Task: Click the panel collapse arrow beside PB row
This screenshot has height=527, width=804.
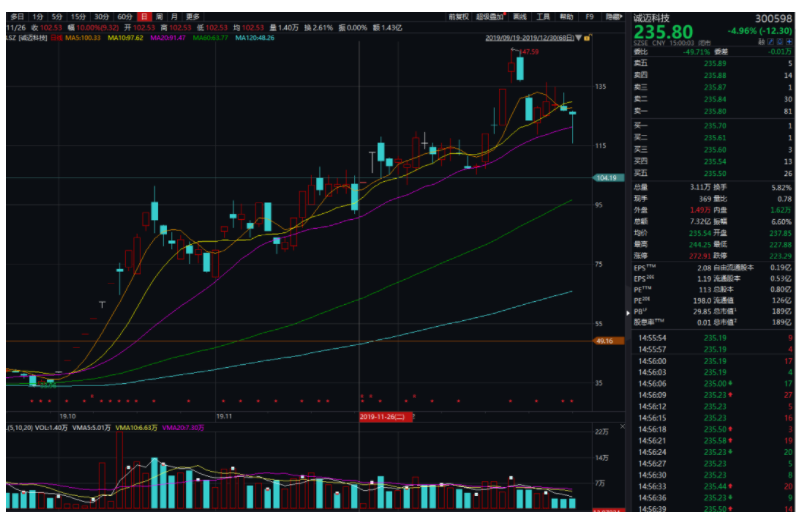Action: pos(629,312)
